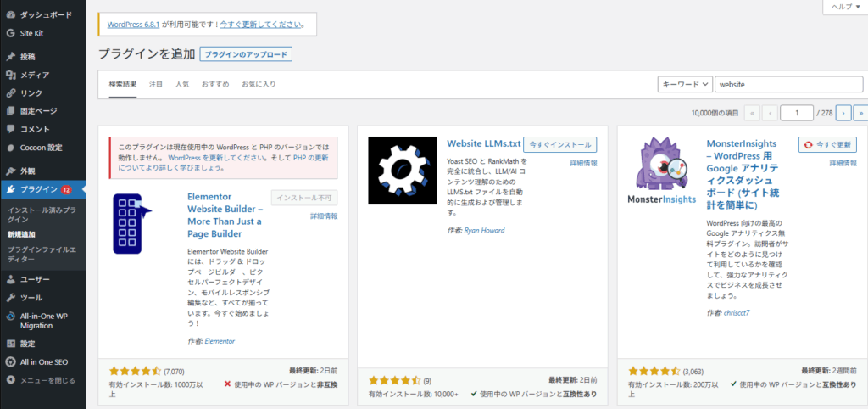Install Website LLMs.txt with 今すぐインストール
The width and height of the screenshot is (868, 409).
point(560,144)
